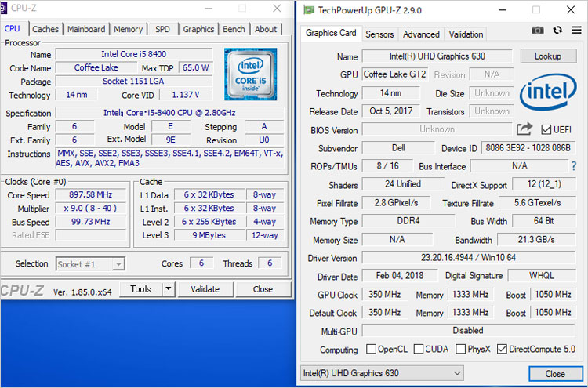Click the Subvendor value Dell

click(x=398, y=147)
